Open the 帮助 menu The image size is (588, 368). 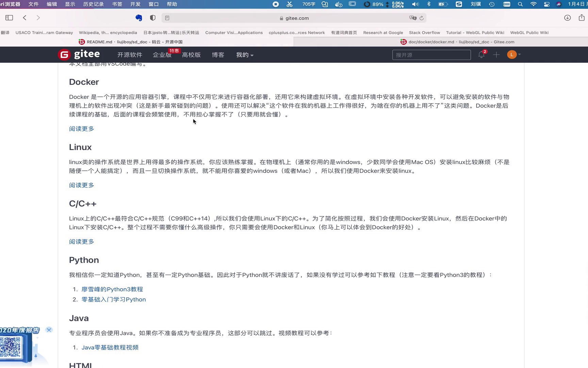coord(172,4)
